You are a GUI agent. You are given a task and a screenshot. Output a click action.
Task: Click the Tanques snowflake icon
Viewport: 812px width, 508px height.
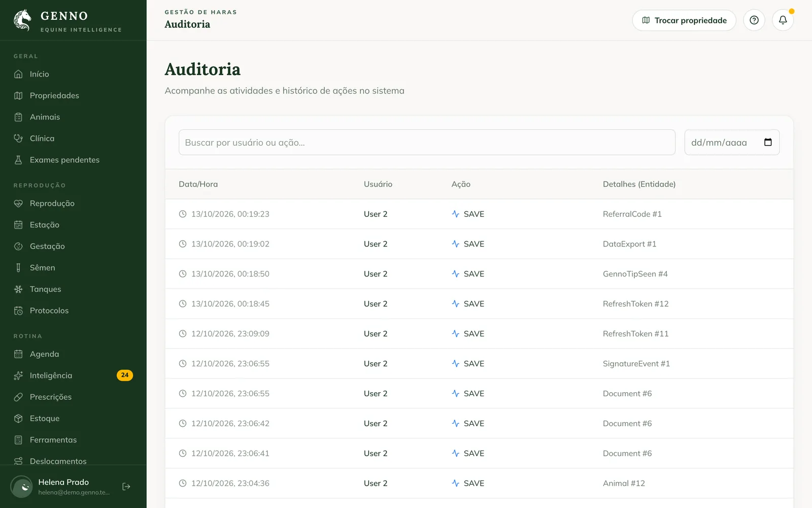point(18,289)
